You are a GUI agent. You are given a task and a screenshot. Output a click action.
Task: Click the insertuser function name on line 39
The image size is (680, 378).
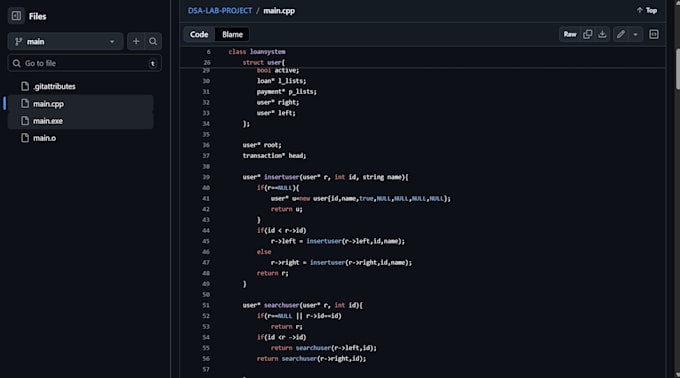pyautogui.click(x=281, y=177)
